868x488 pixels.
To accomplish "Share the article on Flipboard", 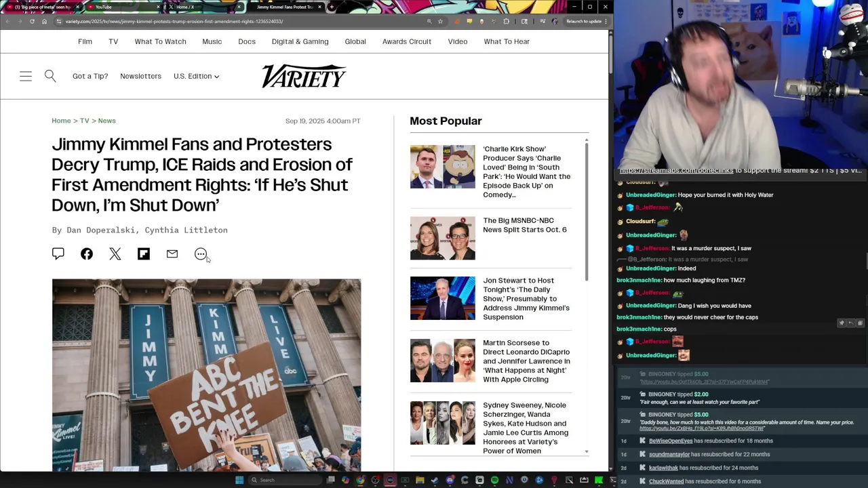I will coord(144,253).
